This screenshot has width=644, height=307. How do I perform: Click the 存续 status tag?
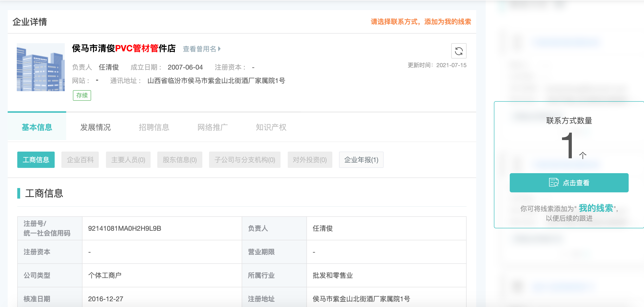click(x=82, y=95)
